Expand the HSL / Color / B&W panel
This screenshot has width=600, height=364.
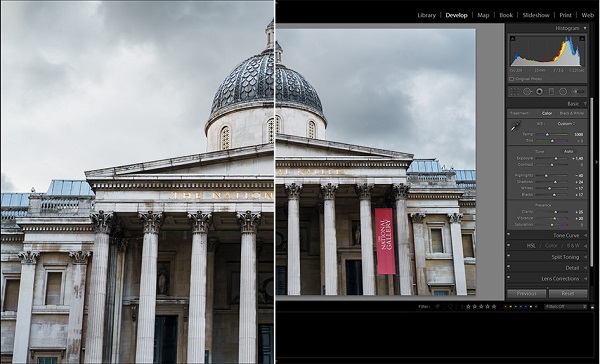pyautogui.click(x=585, y=246)
